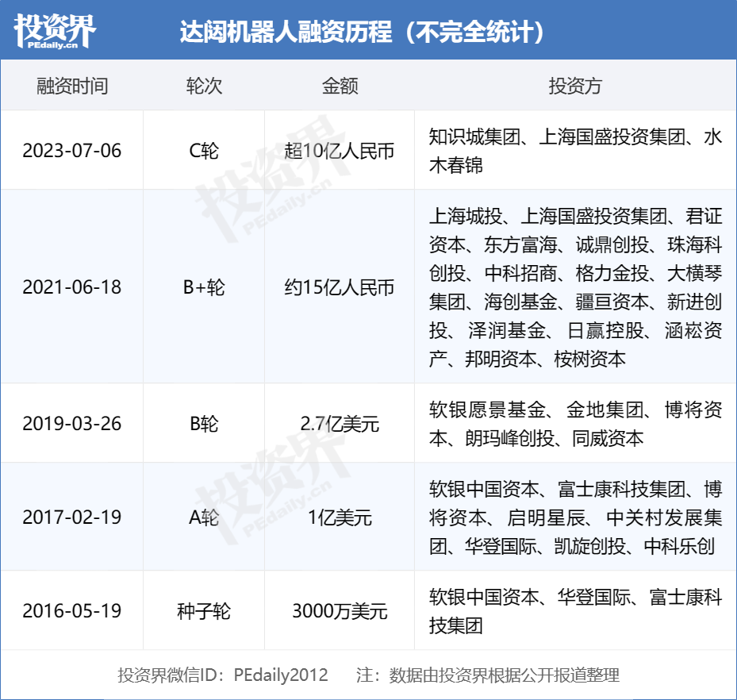Select the A轮 round cell
Screen dimensions: 737x700
204,517
